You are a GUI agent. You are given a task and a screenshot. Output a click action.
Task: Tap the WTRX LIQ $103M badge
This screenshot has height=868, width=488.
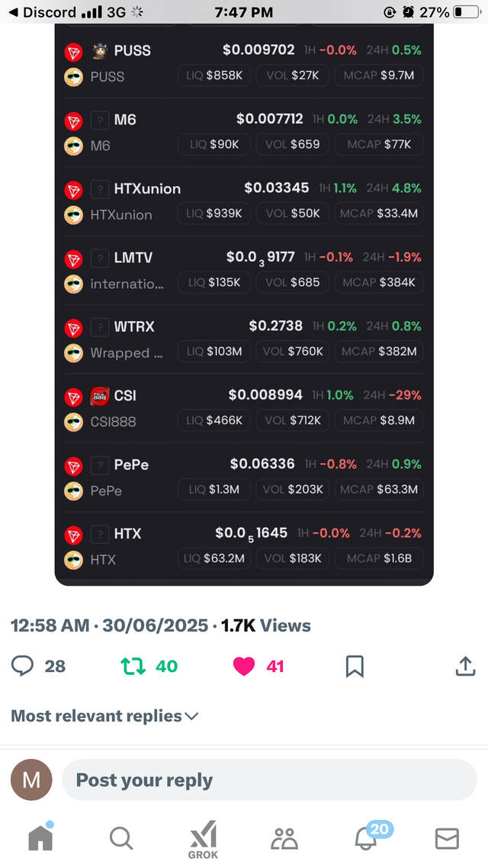tap(214, 352)
